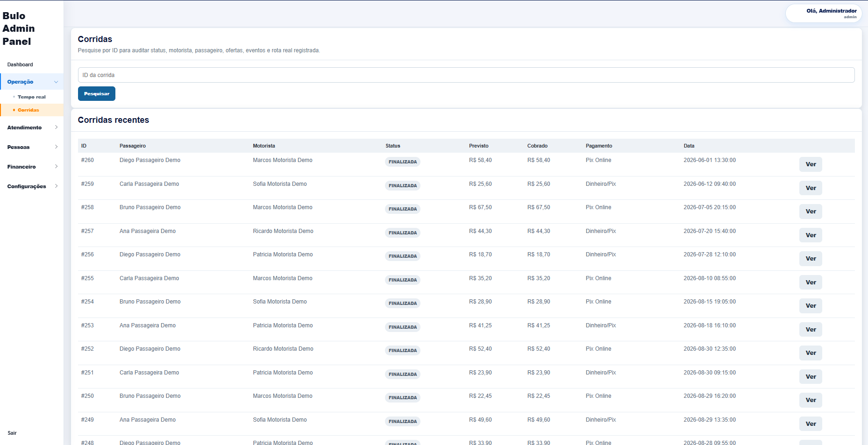Expand the Pessoas menu chevron
868x445 pixels.
pyautogui.click(x=56, y=147)
